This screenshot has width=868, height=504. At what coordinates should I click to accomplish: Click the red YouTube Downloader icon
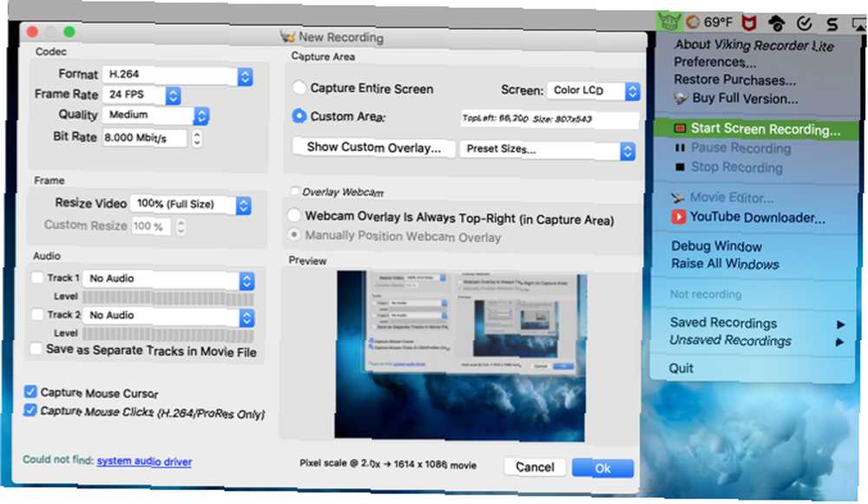(x=678, y=216)
